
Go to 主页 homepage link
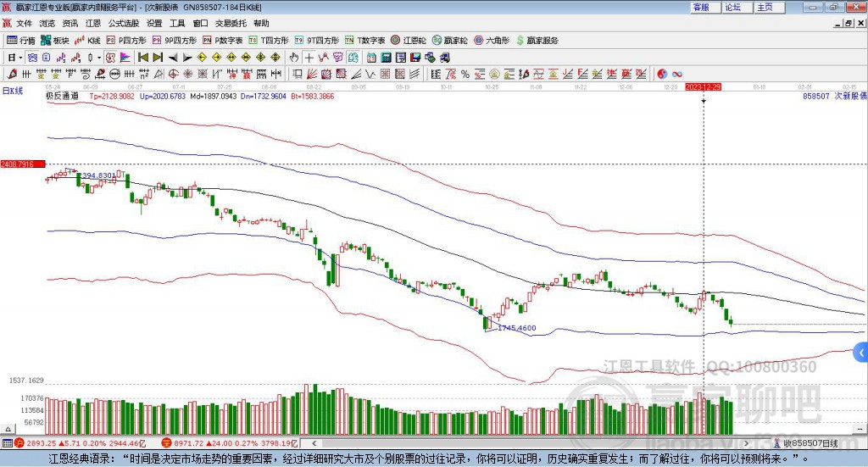(765, 8)
